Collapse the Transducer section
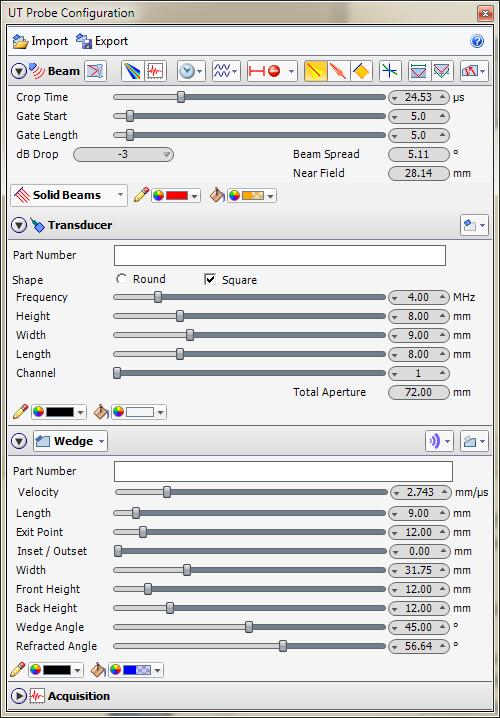Image resolution: width=500 pixels, height=718 pixels. tap(19, 225)
